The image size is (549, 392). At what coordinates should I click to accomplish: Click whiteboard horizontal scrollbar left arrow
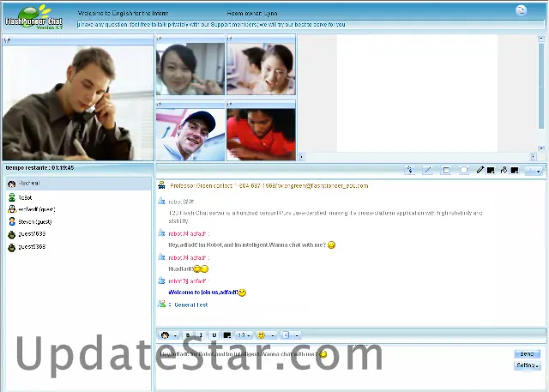[x=301, y=157]
